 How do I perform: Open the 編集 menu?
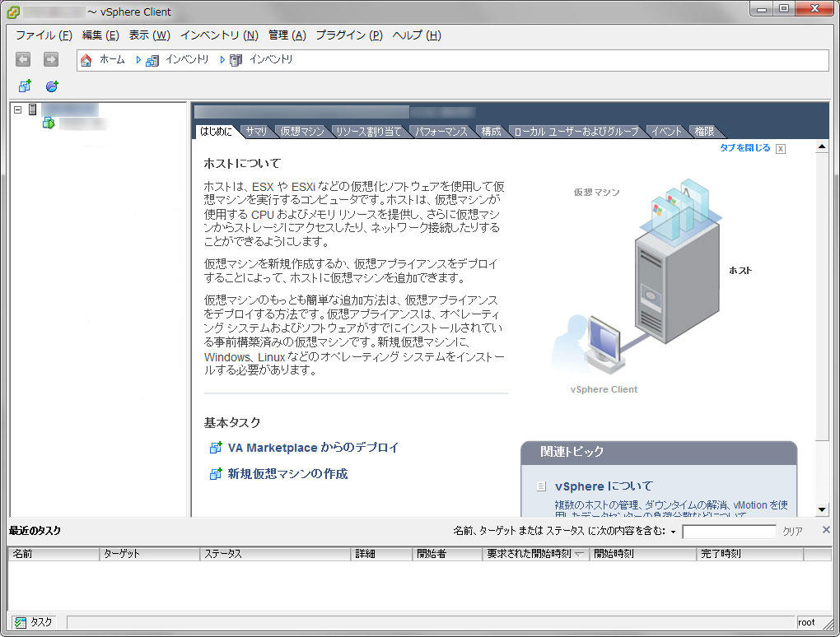[x=100, y=35]
